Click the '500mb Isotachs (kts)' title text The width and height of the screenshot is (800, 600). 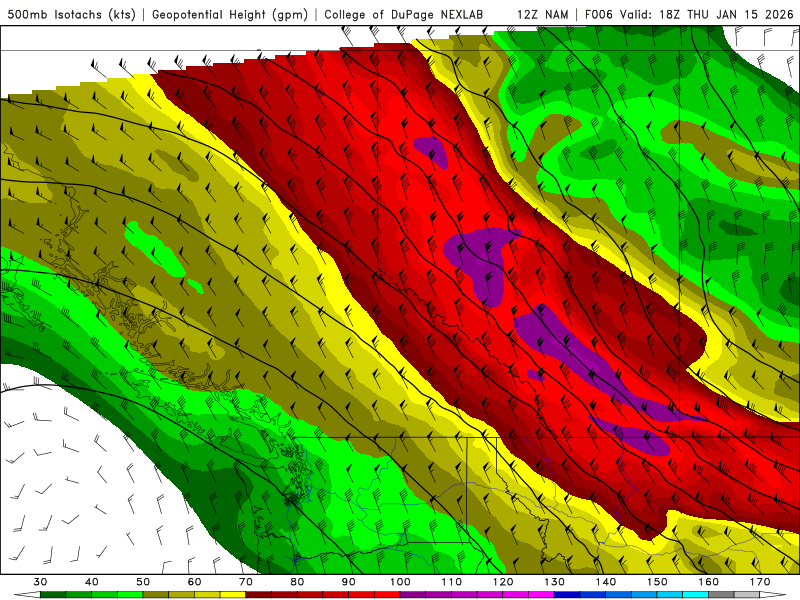(72, 14)
